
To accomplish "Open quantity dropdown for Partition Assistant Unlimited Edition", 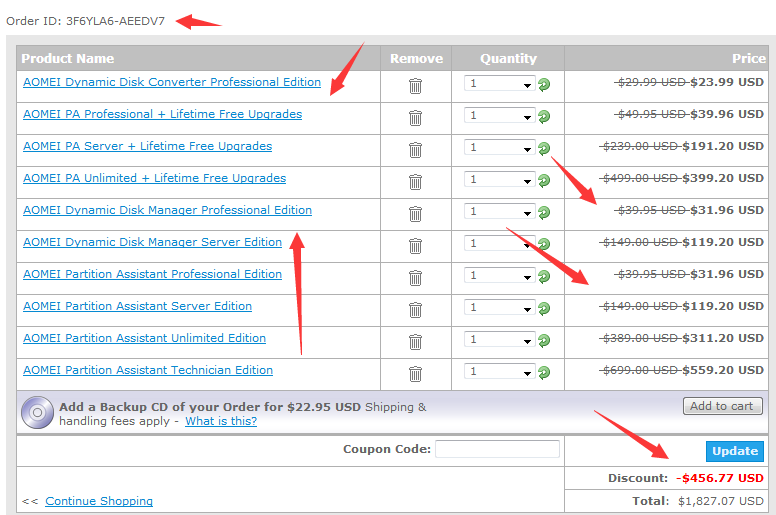I will (500, 339).
